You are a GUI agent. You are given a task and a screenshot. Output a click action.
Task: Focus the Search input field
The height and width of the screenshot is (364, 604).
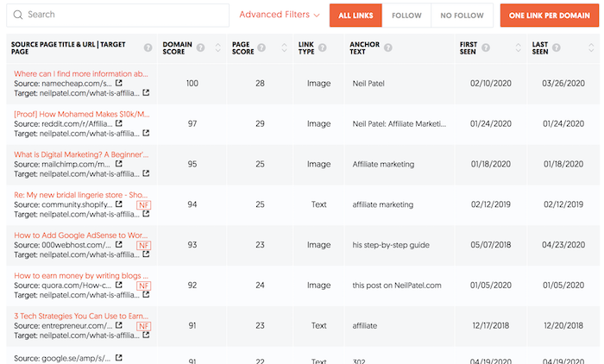118,15
